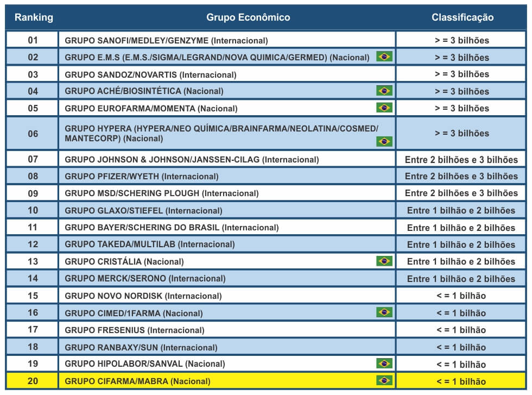Click the Brazil flag in the EUROFARMA/MOMENTA row
The width and height of the screenshot is (532, 395).
pyautogui.click(x=384, y=108)
